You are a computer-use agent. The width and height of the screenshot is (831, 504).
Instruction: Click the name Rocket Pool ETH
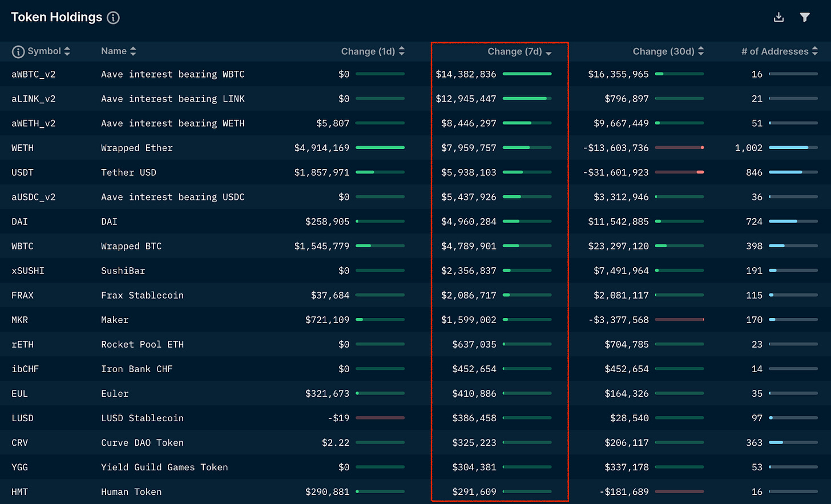pos(142,344)
